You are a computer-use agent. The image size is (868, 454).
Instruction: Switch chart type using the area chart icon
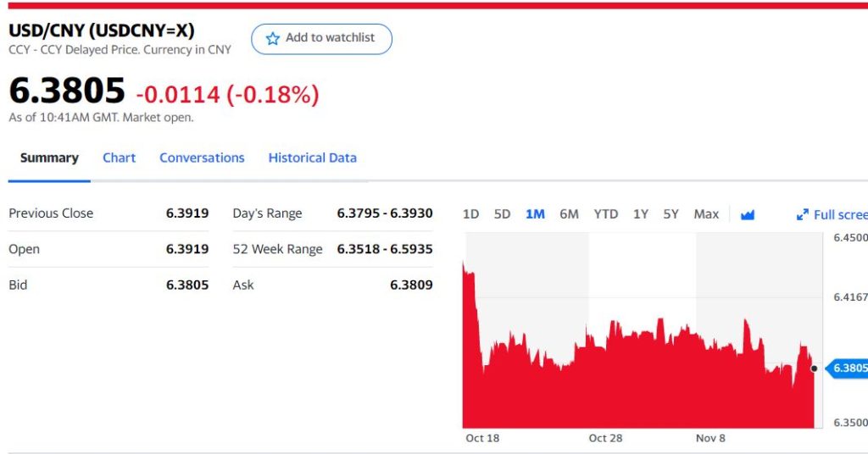[x=747, y=214]
